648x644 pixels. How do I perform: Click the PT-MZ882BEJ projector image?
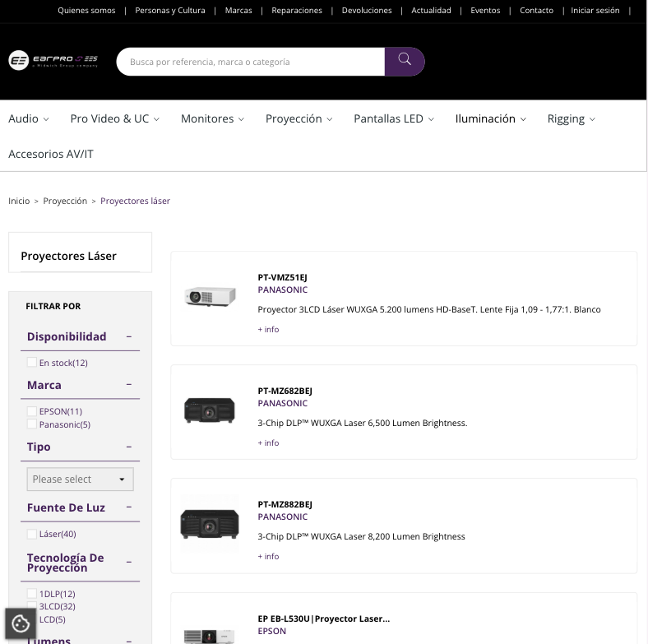pyautogui.click(x=210, y=524)
